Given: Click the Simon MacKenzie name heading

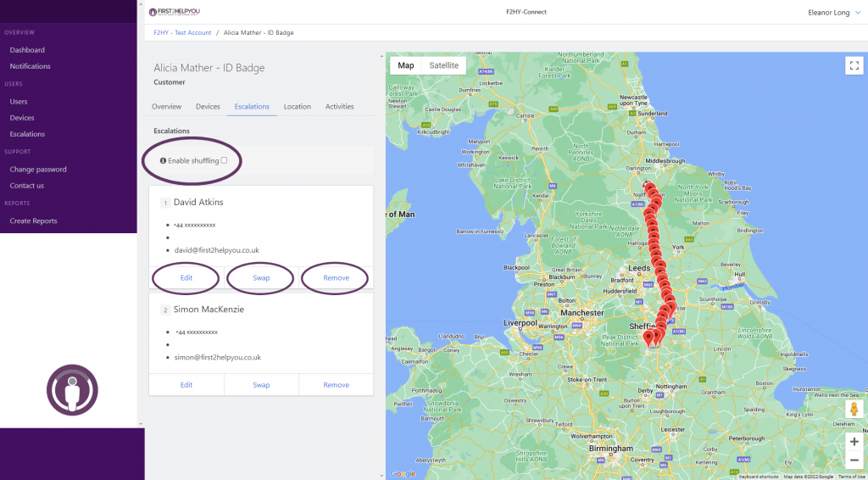Looking at the screenshot, I should coord(209,310).
